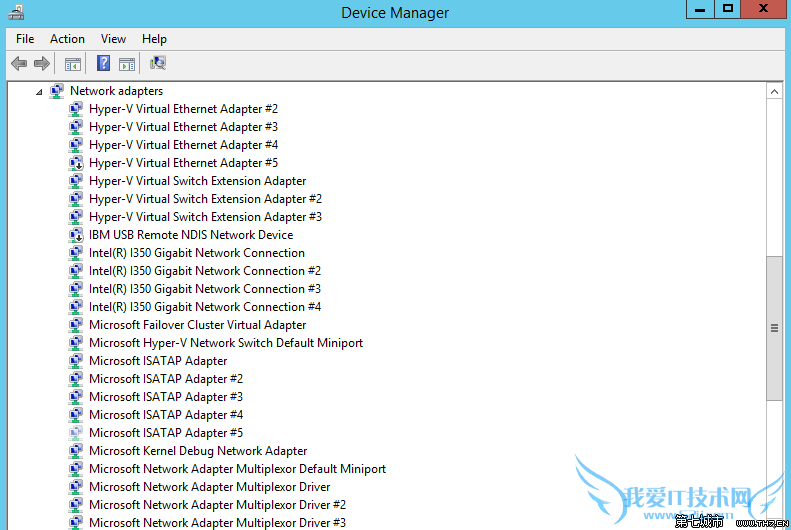This screenshot has width=791, height=530.
Task: Select the Network adapters category label
Action: [117, 91]
